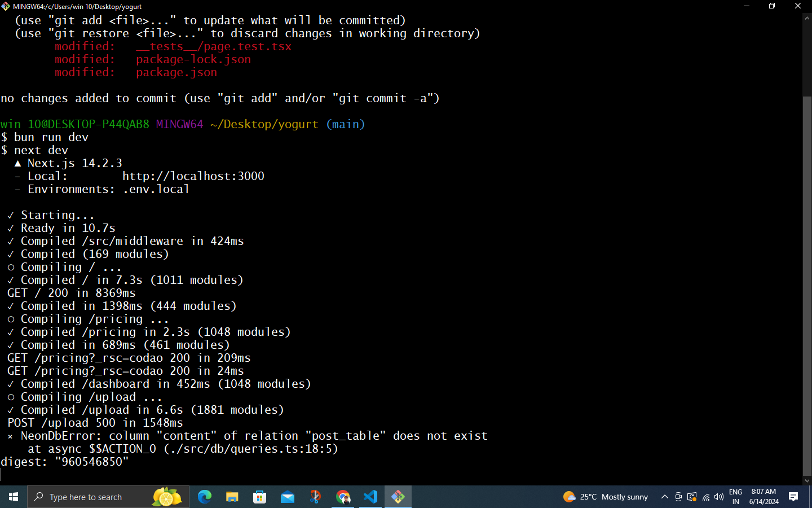
Task: Click the "Compiled /dashboard in 452ms" line
Action: [160, 384]
